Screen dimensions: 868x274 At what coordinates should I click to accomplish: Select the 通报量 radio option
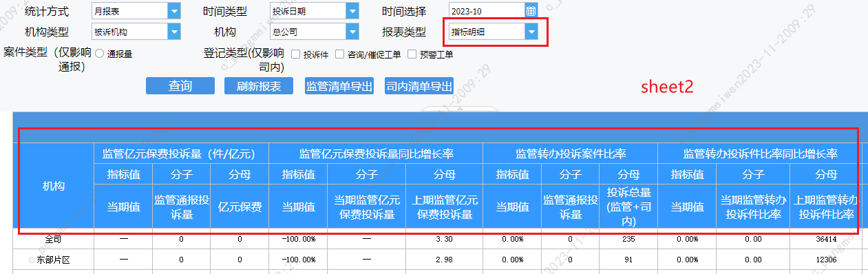coord(100,54)
